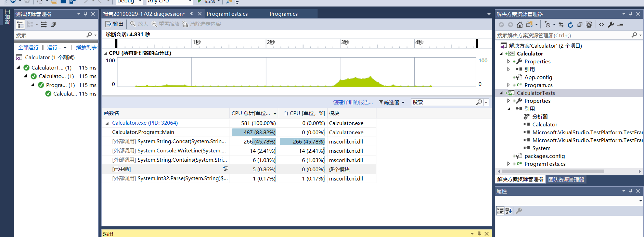Screen dimensions: 644x237
Task: Click the pin icon on the diagsession tab
Action: click(192, 14)
